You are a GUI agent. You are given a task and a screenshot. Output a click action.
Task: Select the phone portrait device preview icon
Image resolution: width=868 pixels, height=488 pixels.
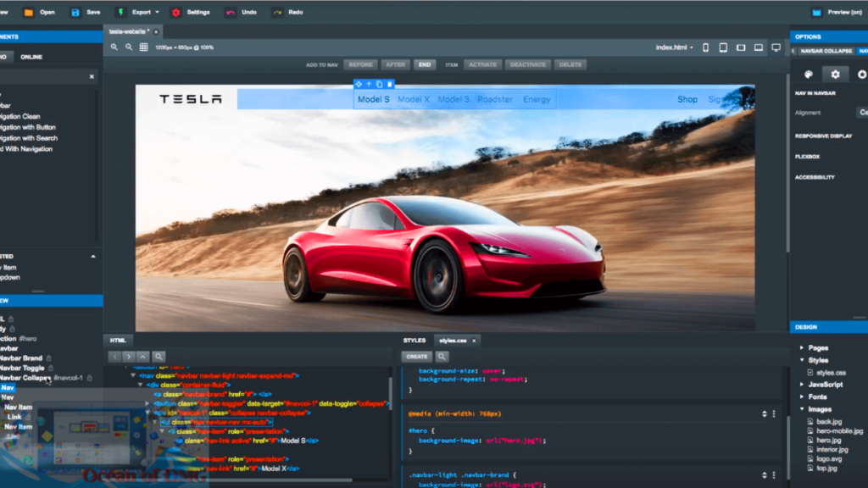point(705,48)
